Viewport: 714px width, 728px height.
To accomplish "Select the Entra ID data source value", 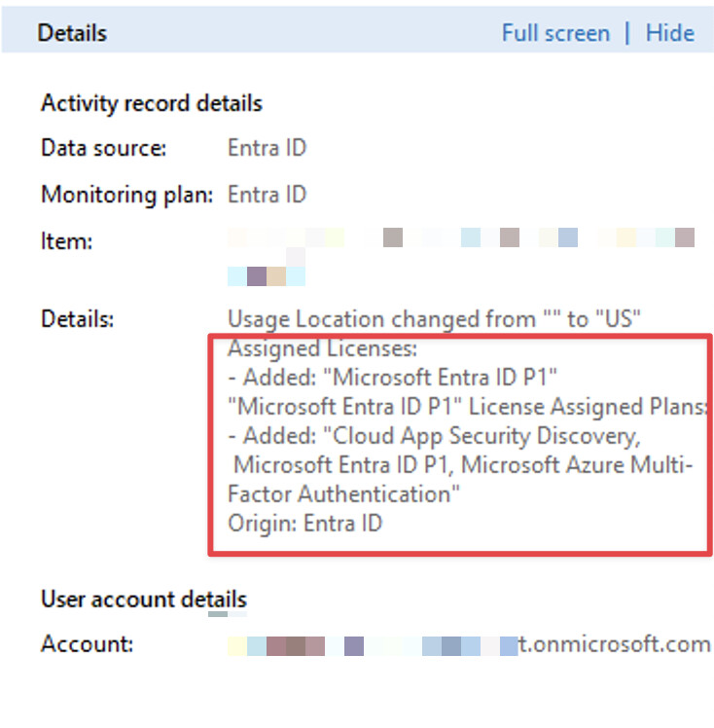I will [x=267, y=149].
